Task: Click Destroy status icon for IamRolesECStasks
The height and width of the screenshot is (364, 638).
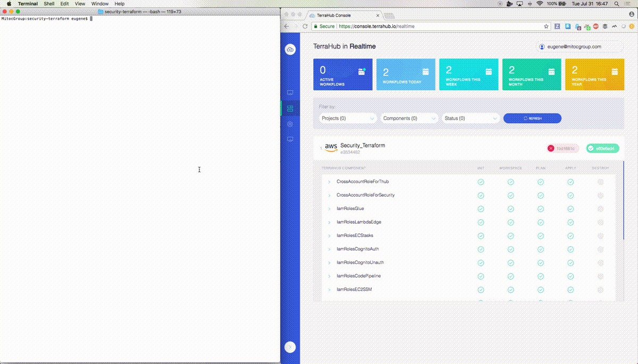Action: tap(600, 235)
